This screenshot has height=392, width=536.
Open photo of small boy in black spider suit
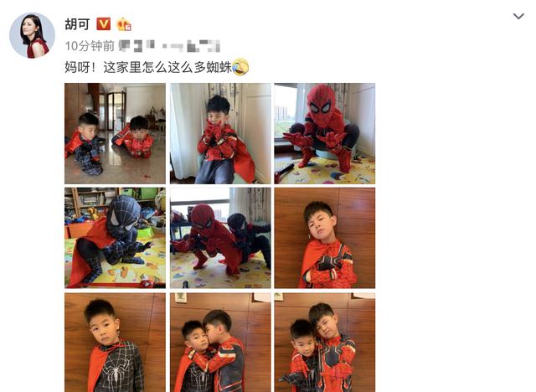(115, 343)
